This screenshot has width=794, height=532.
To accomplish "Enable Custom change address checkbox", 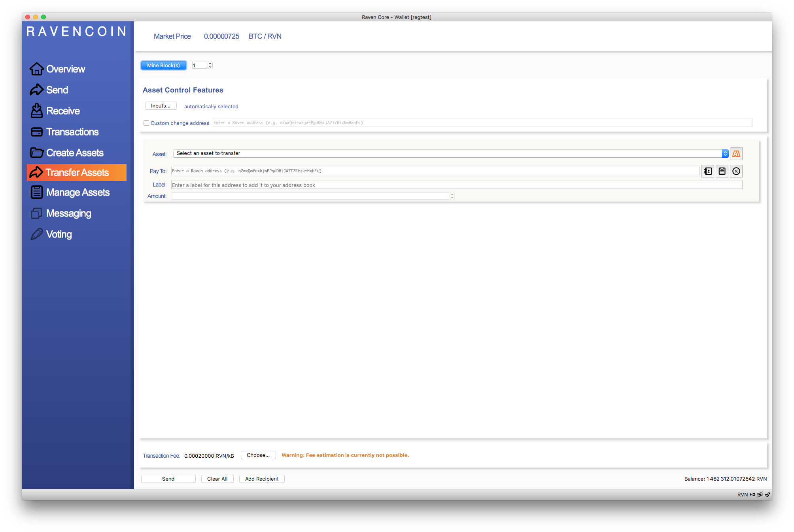I will point(146,123).
